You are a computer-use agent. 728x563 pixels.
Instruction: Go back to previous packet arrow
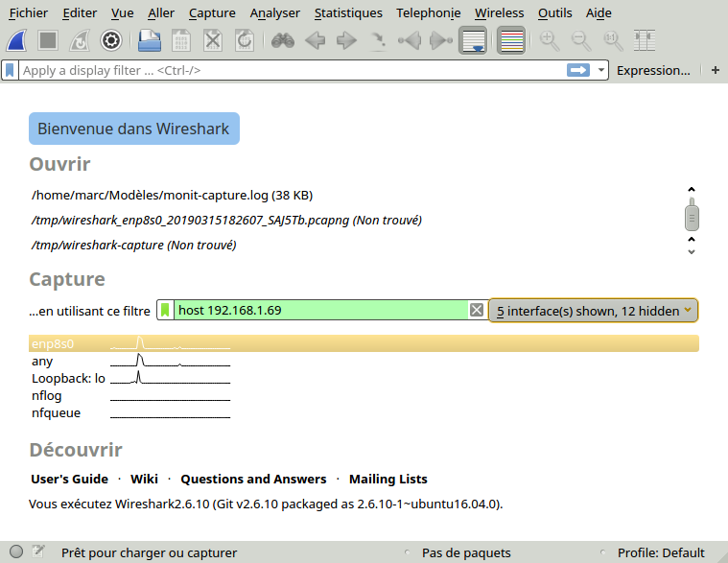315,40
